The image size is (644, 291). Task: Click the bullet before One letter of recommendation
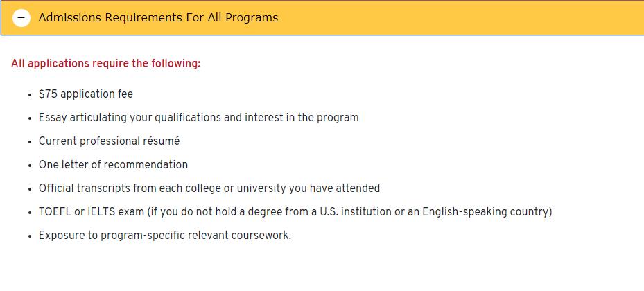30,166
